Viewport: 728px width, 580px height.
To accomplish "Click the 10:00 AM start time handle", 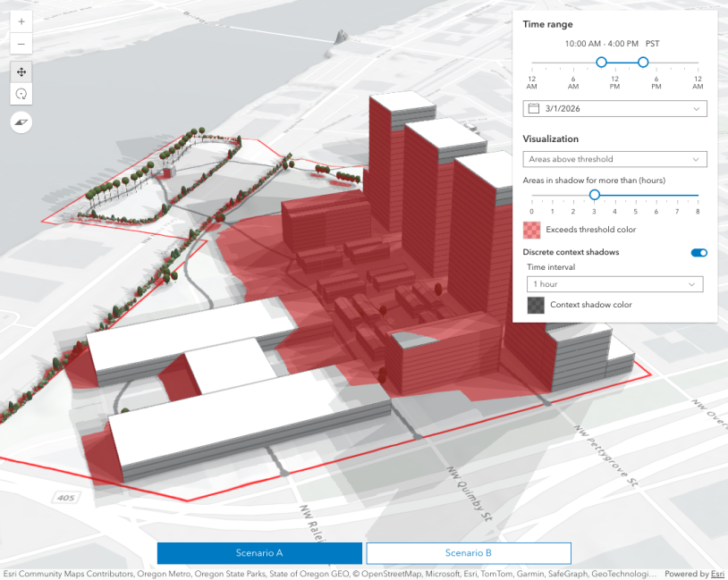I will coord(601,63).
